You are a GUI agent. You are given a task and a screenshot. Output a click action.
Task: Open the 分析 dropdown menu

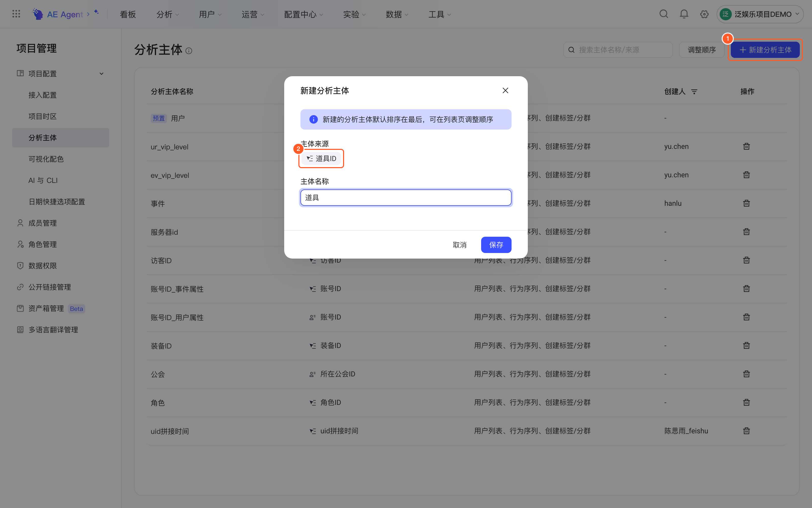pyautogui.click(x=167, y=14)
